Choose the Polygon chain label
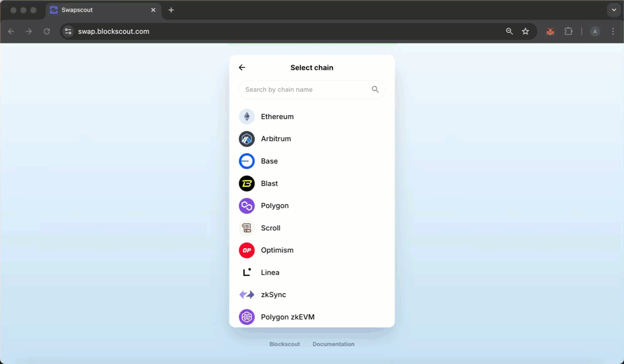The height and width of the screenshot is (364, 624). pos(275,206)
